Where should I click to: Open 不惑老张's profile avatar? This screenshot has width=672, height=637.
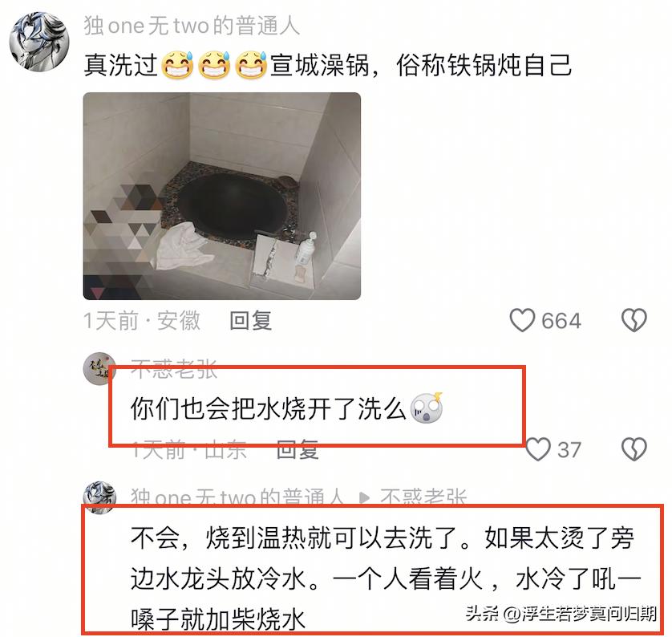point(99,369)
